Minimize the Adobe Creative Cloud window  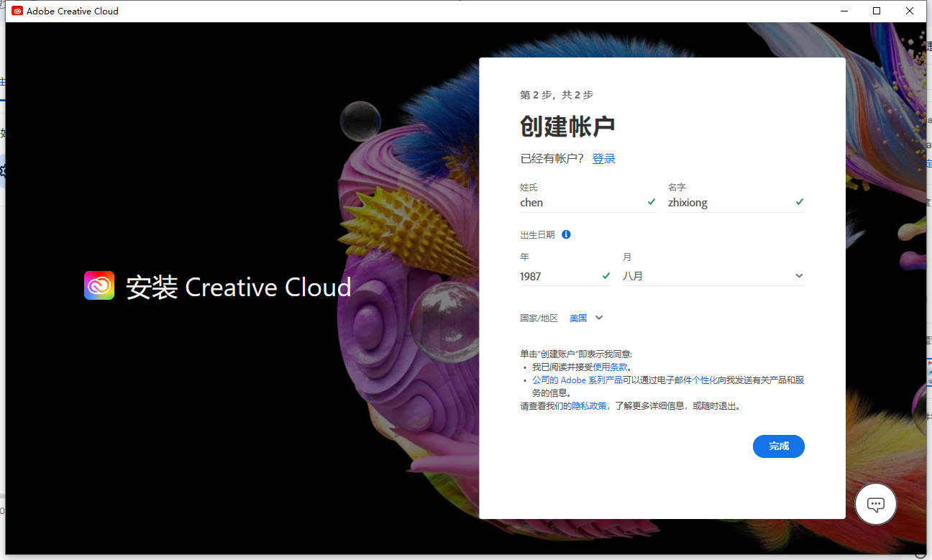point(843,11)
